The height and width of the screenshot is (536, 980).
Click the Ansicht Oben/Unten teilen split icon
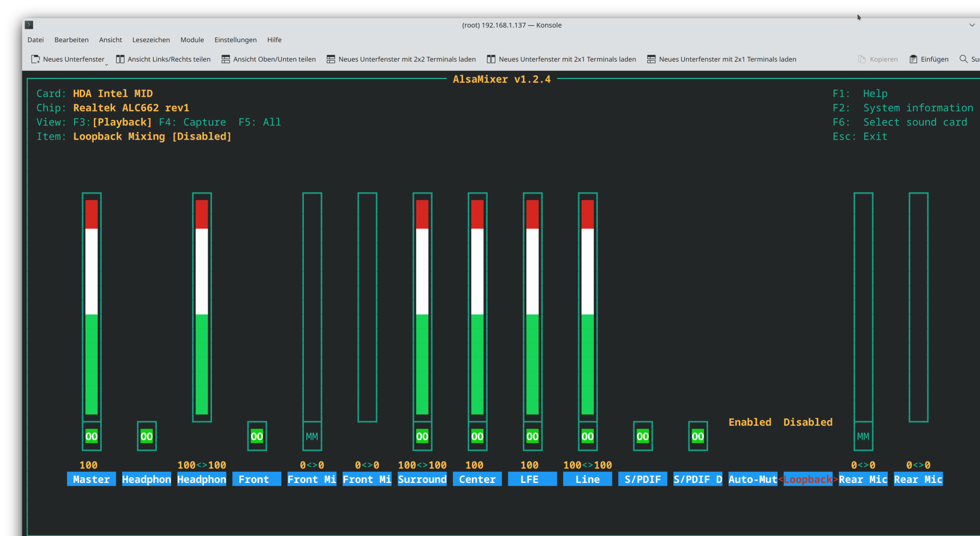226,59
